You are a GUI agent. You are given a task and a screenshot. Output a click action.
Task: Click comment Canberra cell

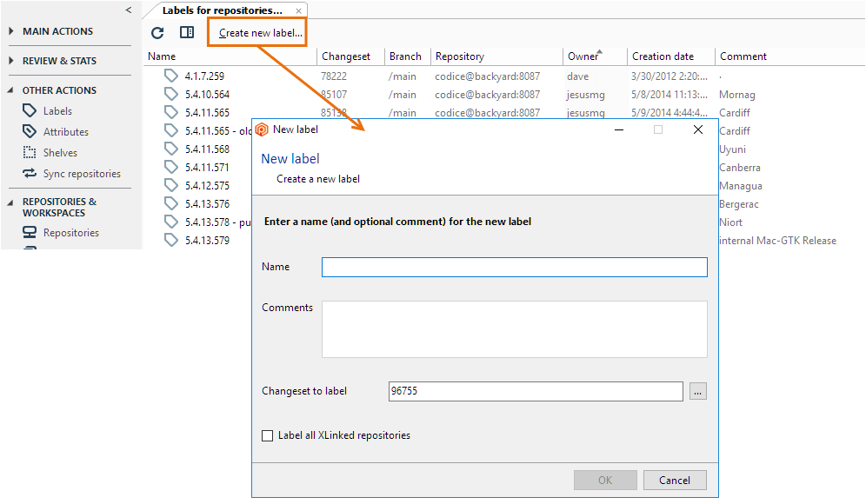point(740,167)
